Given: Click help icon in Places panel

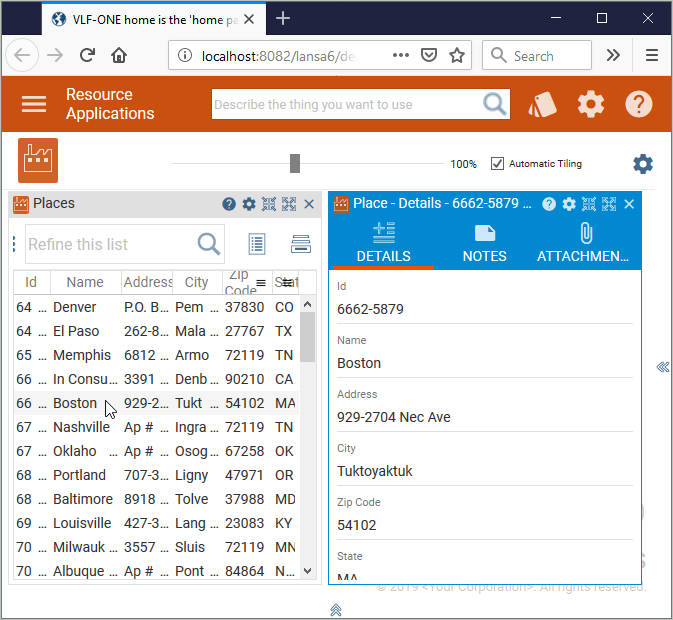Looking at the screenshot, I should tap(229, 204).
